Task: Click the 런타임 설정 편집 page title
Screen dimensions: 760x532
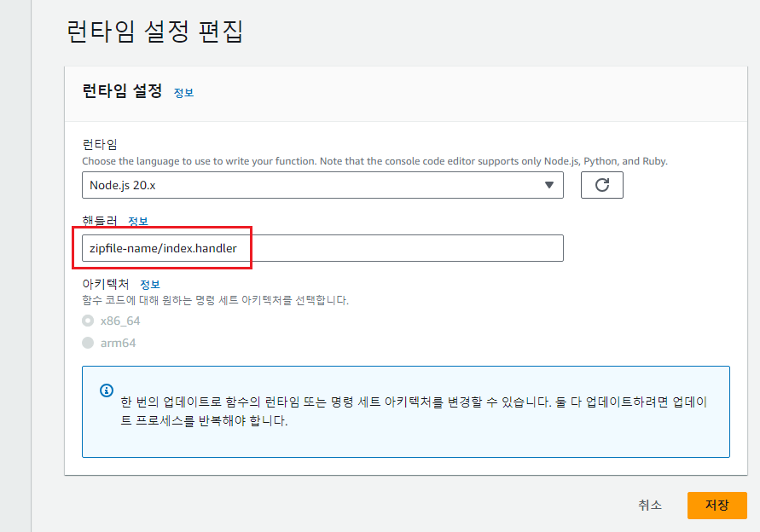Action: point(154,32)
